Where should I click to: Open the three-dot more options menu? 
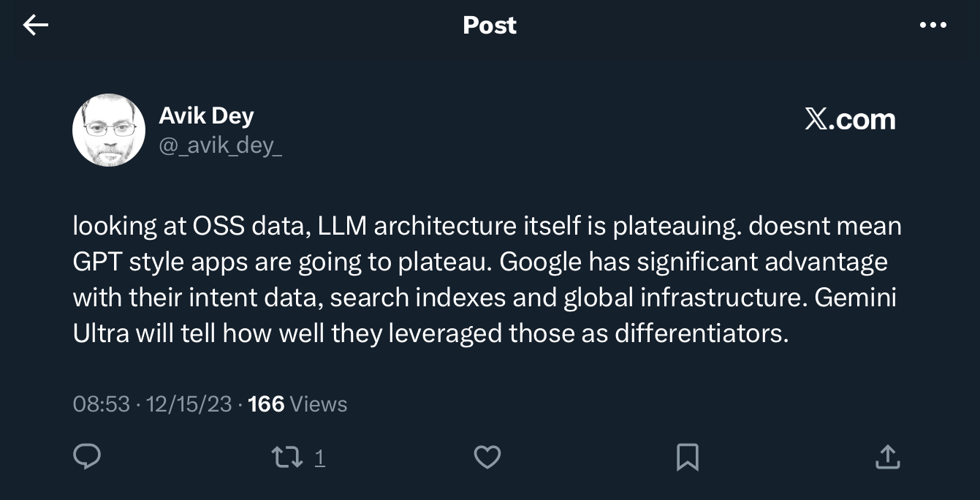(x=932, y=26)
